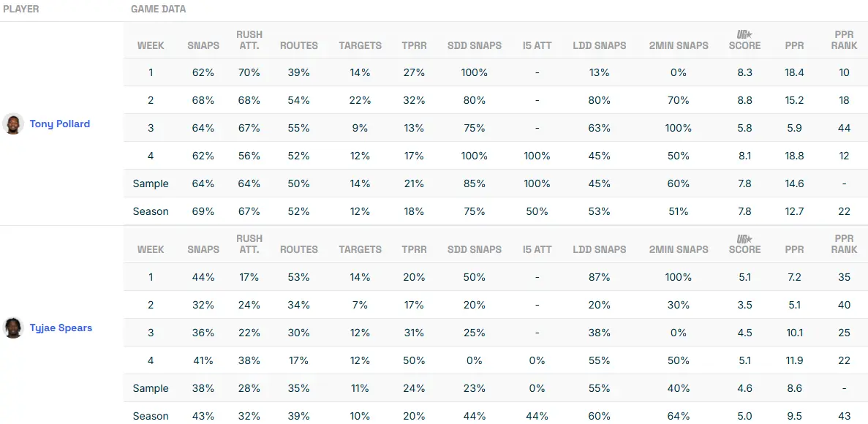Open the Tony Pollard player link
This screenshot has width=868, height=424.
click(60, 124)
